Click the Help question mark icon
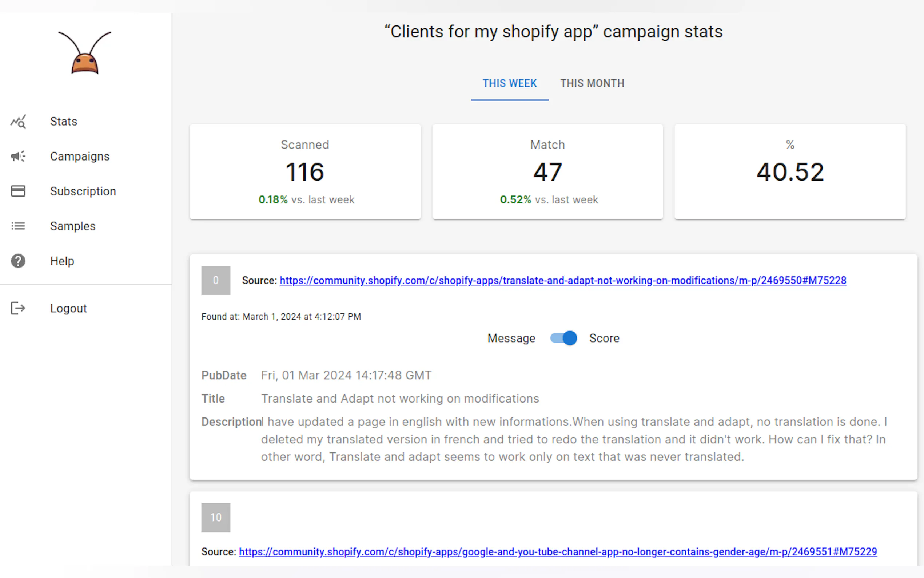 tap(18, 261)
